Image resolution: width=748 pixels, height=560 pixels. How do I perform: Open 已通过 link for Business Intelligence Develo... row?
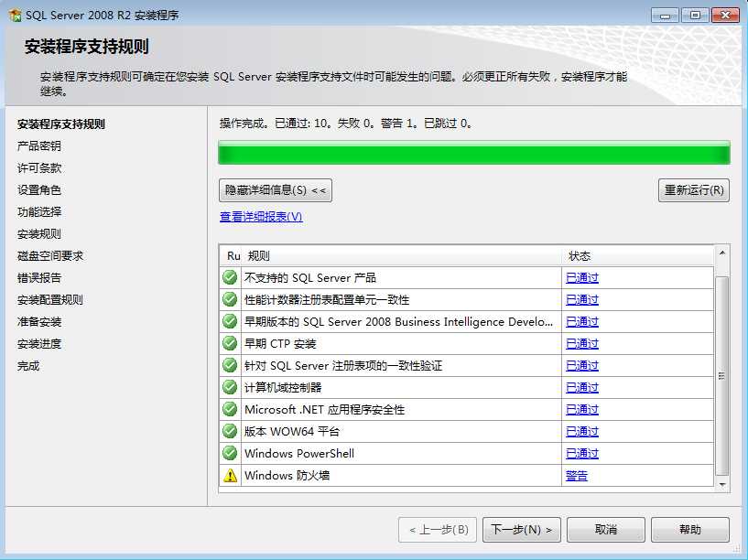click(582, 321)
